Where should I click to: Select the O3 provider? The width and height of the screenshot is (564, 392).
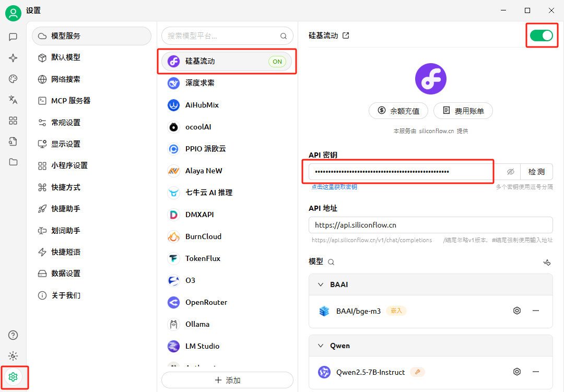(227, 280)
